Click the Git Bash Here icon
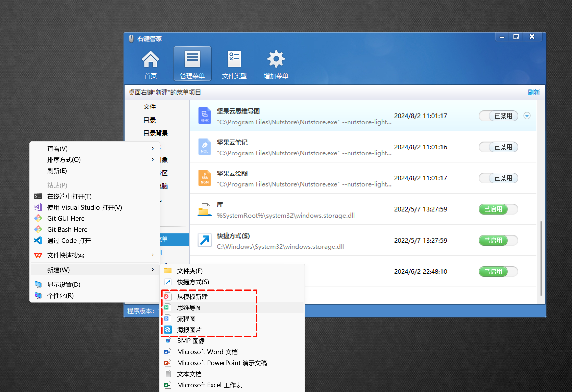The height and width of the screenshot is (392, 572). coord(38,229)
